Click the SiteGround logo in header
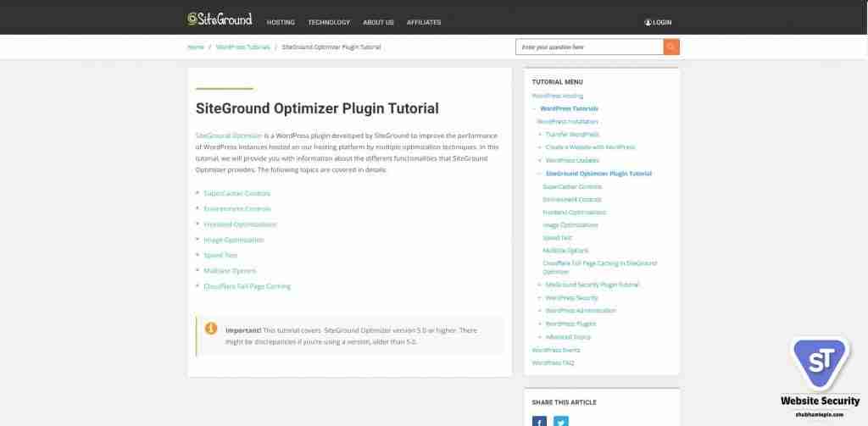The width and height of the screenshot is (868, 426). [220, 19]
